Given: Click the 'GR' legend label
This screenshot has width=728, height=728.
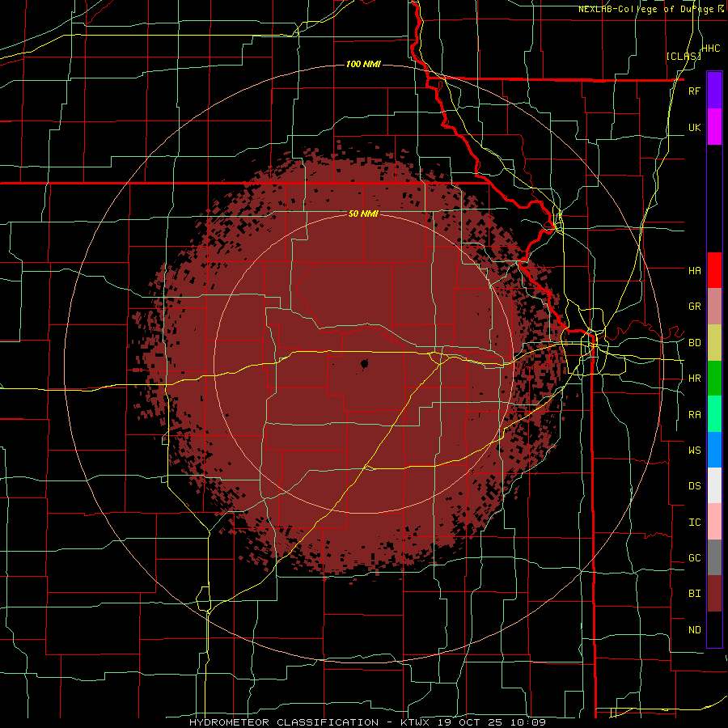Looking at the screenshot, I should [694, 307].
